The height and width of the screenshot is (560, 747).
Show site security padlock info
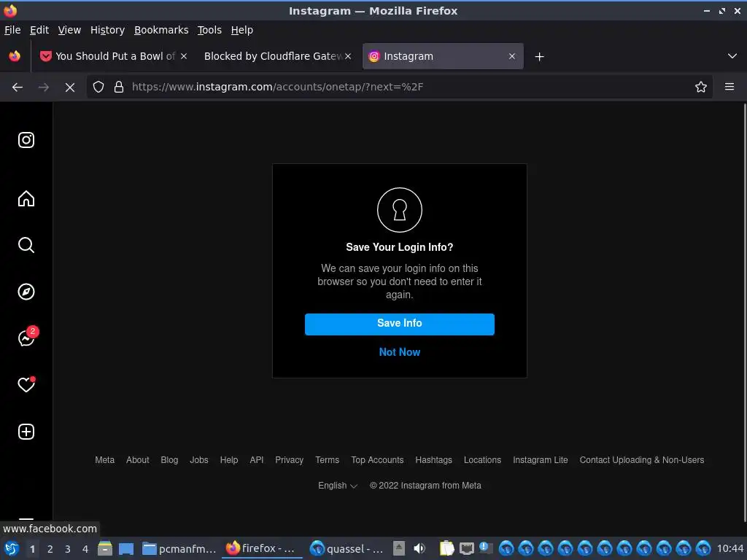pos(119,87)
